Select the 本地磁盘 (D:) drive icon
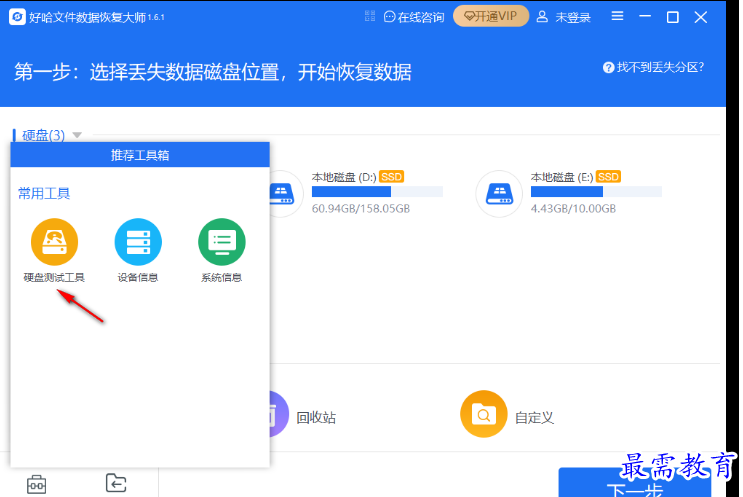 pyautogui.click(x=282, y=194)
